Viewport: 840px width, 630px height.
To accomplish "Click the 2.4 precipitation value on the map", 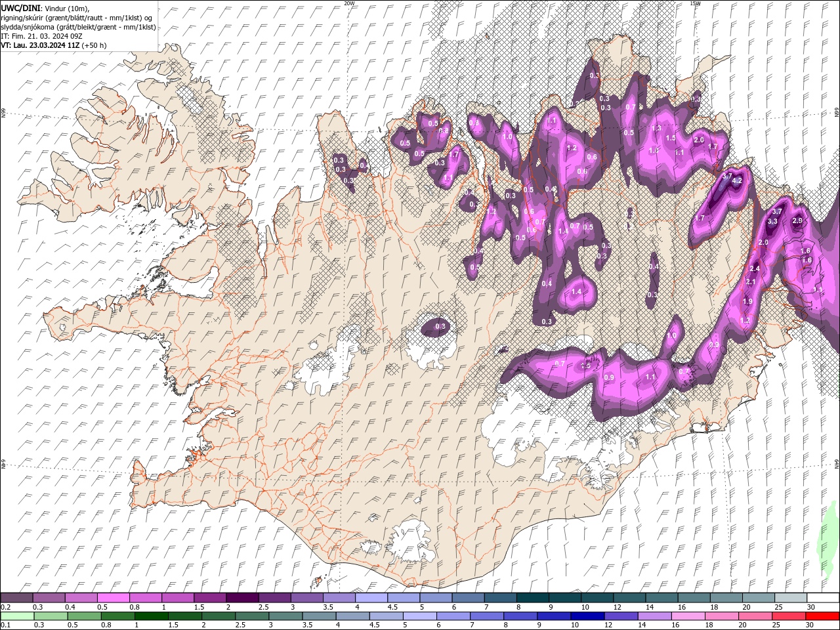I will [x=755, y=269].
